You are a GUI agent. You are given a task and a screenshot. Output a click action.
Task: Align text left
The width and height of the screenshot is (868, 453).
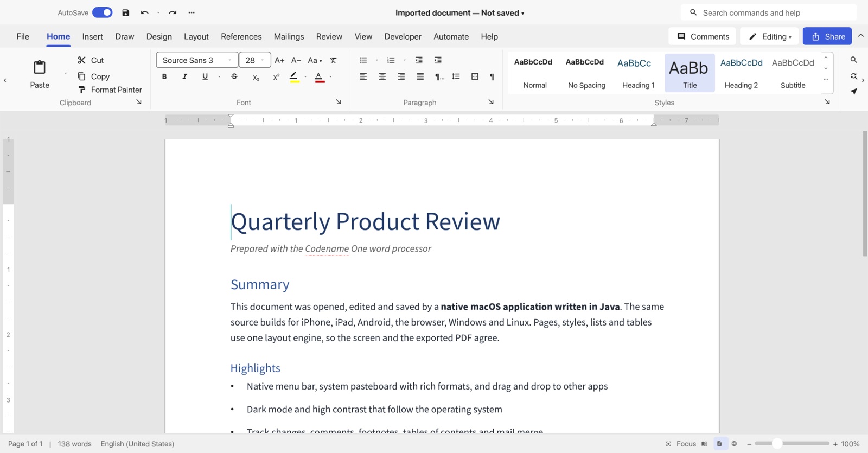click(363, 77)
